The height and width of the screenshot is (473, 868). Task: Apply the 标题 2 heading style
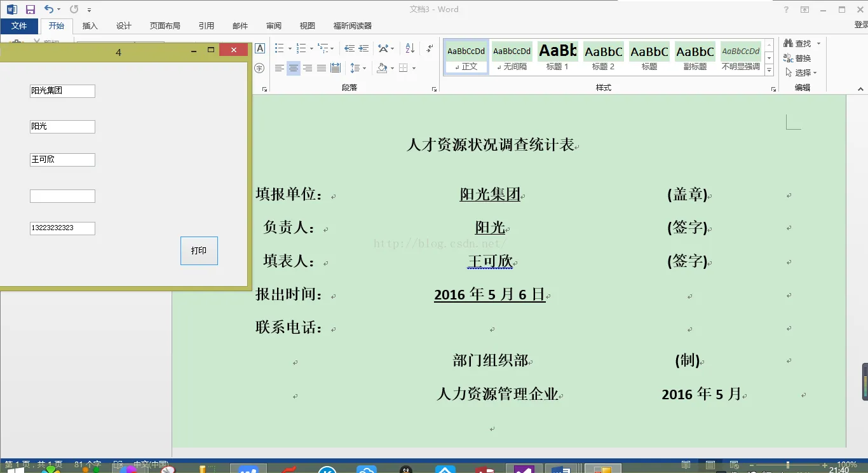pyautogui.click(x=604, y=57)
